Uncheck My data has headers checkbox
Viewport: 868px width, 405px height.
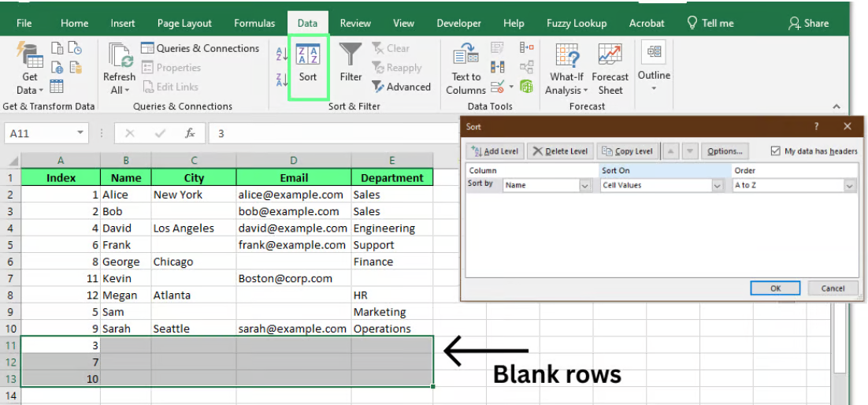coord(776,151)
